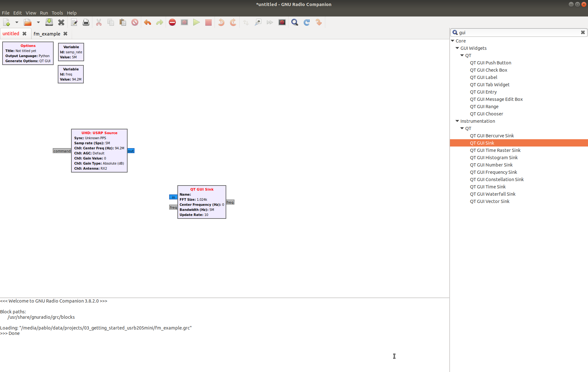Run the flowgraph with the green play icon
588x372 pixels.
(x=196, y=23)
